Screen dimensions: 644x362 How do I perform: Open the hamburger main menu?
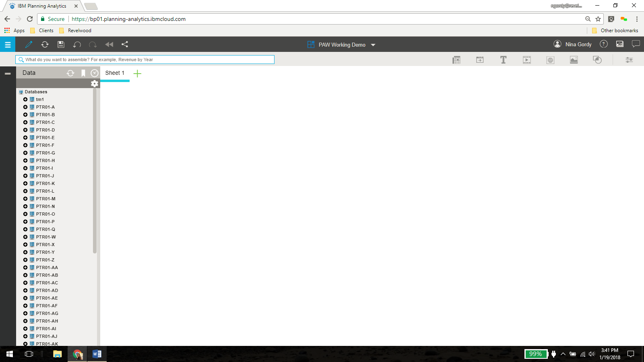pos(8,45)
